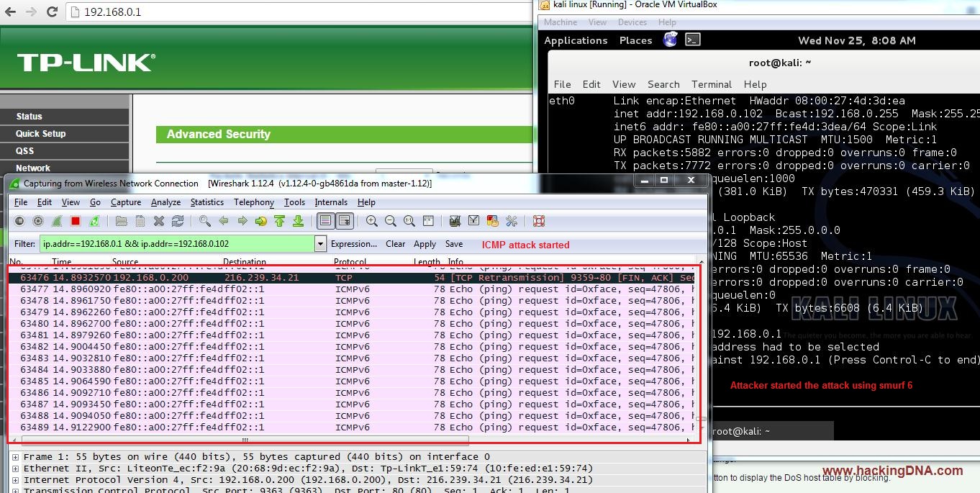Jump to the last packet with the down-arrow icon

[299, 221]
